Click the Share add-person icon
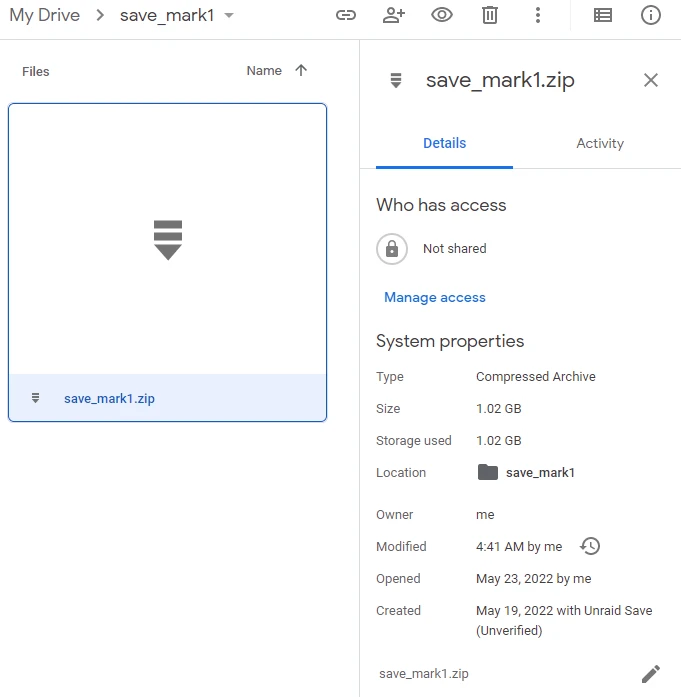Image resolution: width=681 pixels, height=697 pixels. 394,15
